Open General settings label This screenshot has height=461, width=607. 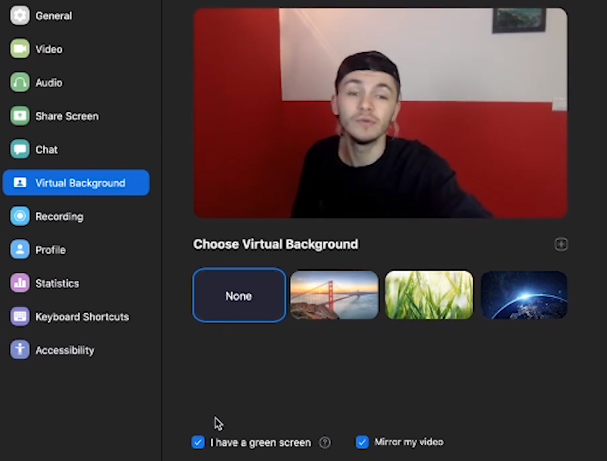click(x=54, y=16)
